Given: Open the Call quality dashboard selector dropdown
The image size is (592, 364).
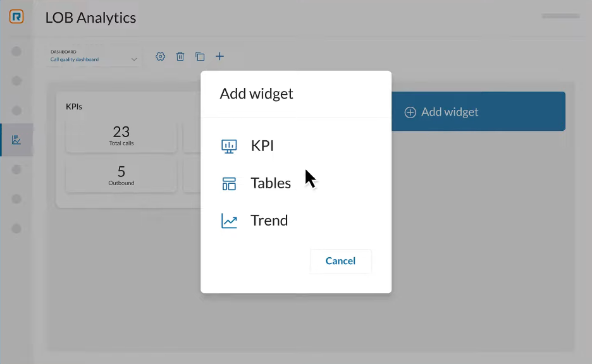Looking at the screenshot, I should click(x=92, y=57).
